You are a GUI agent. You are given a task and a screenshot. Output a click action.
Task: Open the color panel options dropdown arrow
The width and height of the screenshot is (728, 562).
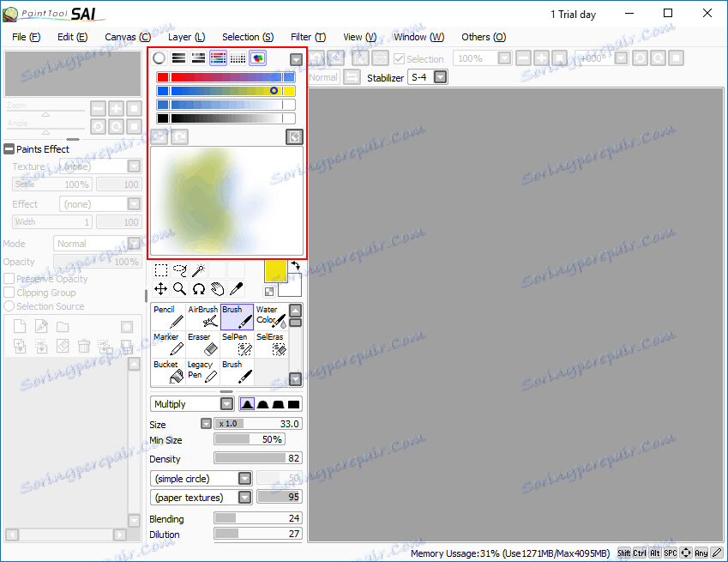(296, 59)
